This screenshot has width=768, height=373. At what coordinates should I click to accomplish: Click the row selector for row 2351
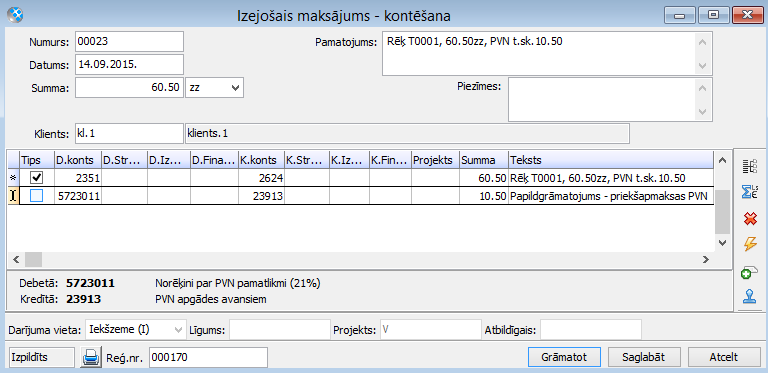[x=13, y=179]
